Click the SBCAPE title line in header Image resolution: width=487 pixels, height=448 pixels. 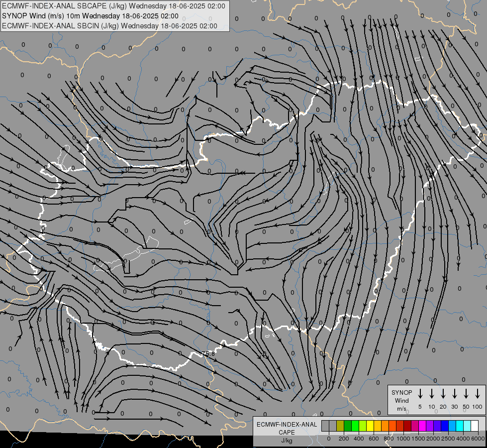point(114,6)
